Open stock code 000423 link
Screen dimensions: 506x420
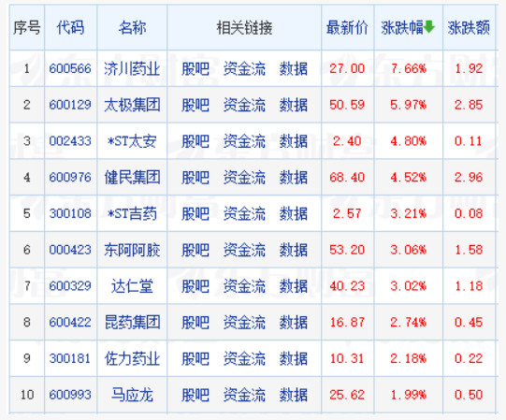pyautogui.click(x=70, y=250)
